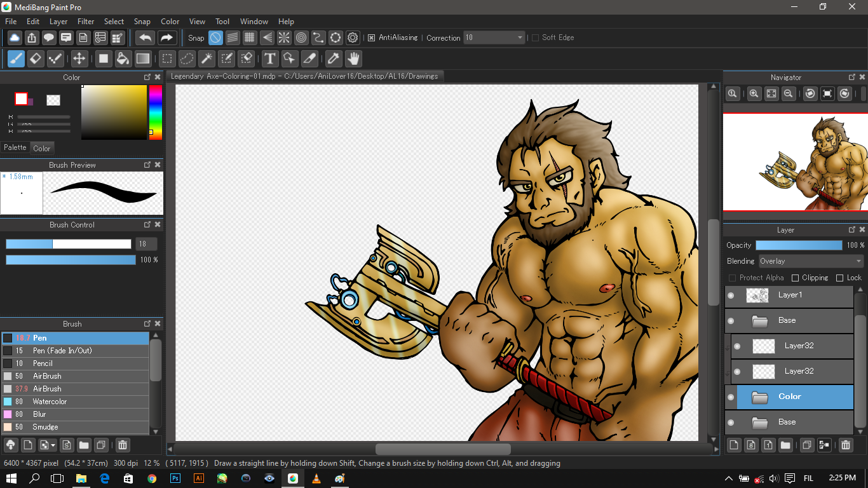The height and width of the screenshot is (488, 868).
Task: Float the Navigator panel
Action: (852, 77)
